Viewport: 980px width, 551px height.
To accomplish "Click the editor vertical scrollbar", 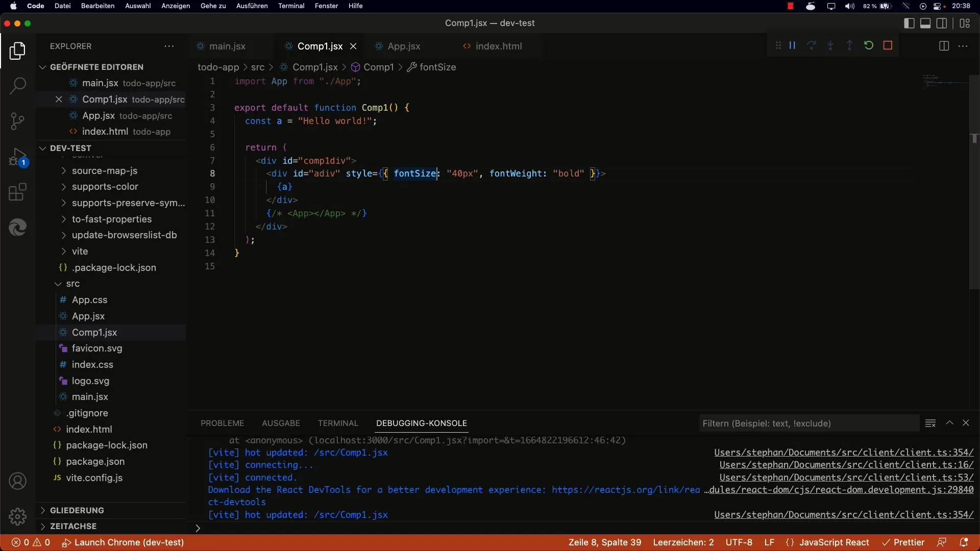I will pos(974,182).
